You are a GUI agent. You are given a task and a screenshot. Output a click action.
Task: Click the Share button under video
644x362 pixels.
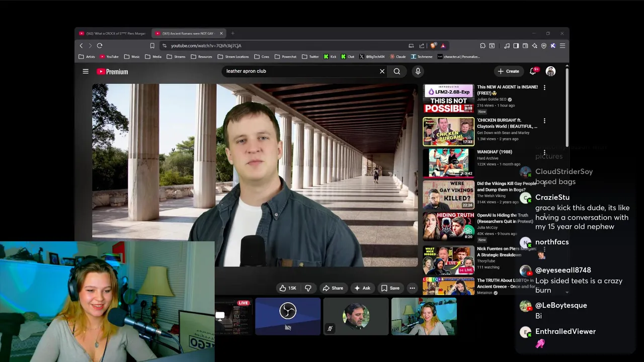tap(333, 288)
